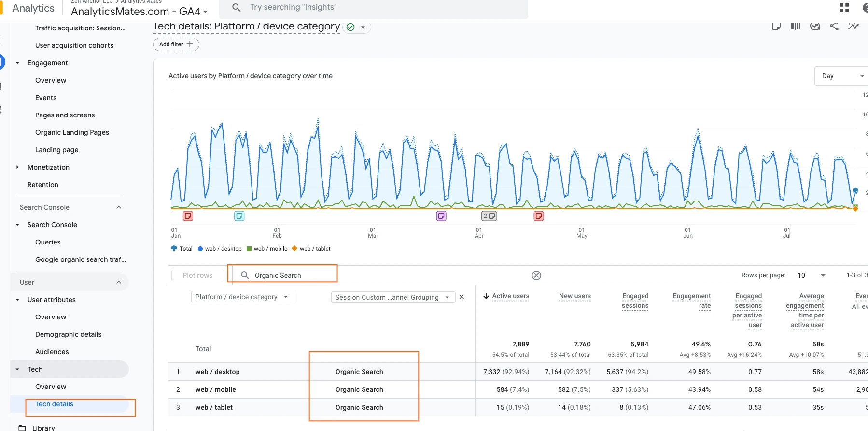Click the share report icon
This screenshot has width=868, height=431.
pyautogui.click(x=834, y=26)
